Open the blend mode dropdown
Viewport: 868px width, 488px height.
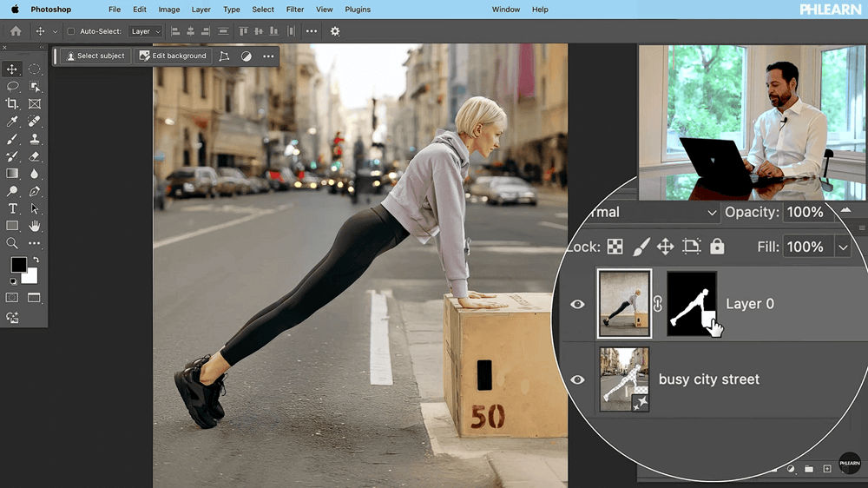click(712, 213)
